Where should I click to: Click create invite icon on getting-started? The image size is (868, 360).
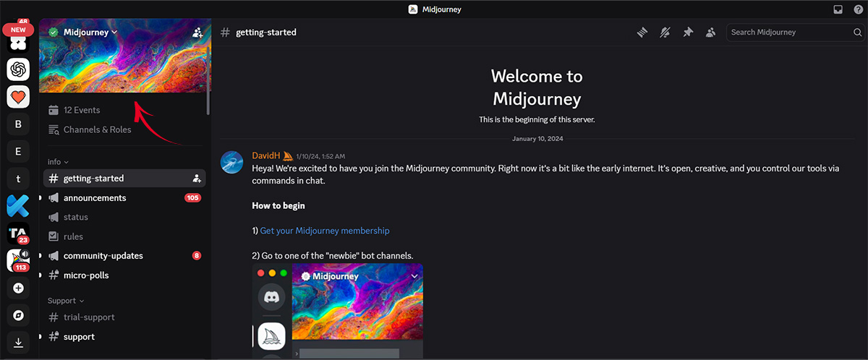(196, 179)
